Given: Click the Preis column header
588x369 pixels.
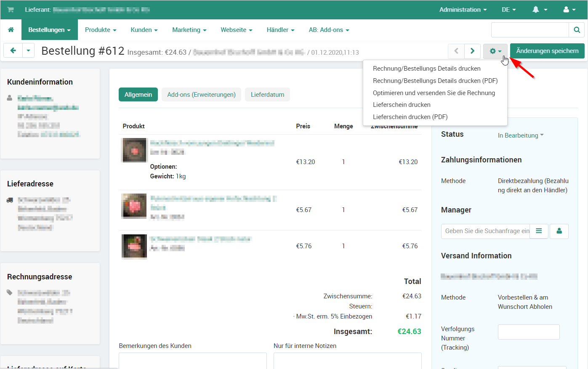Looking at the screenshot, I should coord(303,126).
